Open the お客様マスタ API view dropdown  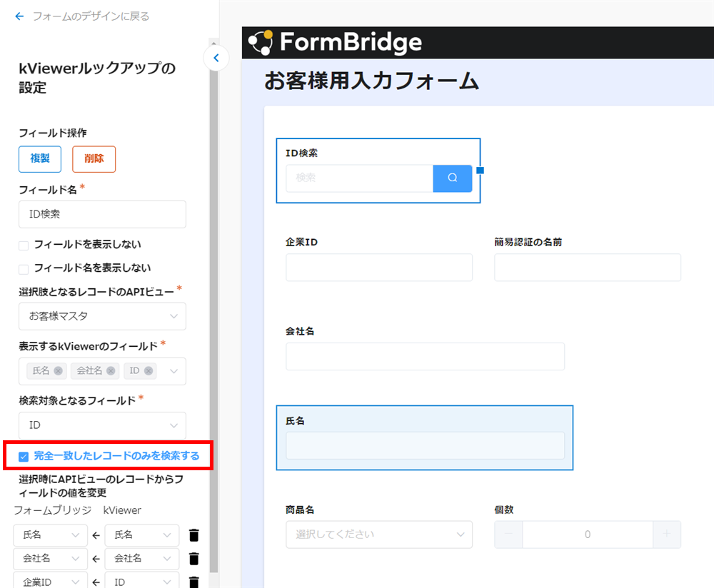point(102,316)
